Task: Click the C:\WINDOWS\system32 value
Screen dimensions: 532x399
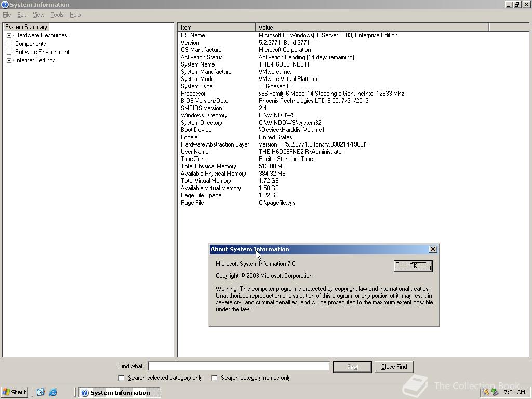Action: tap(290, 123)
